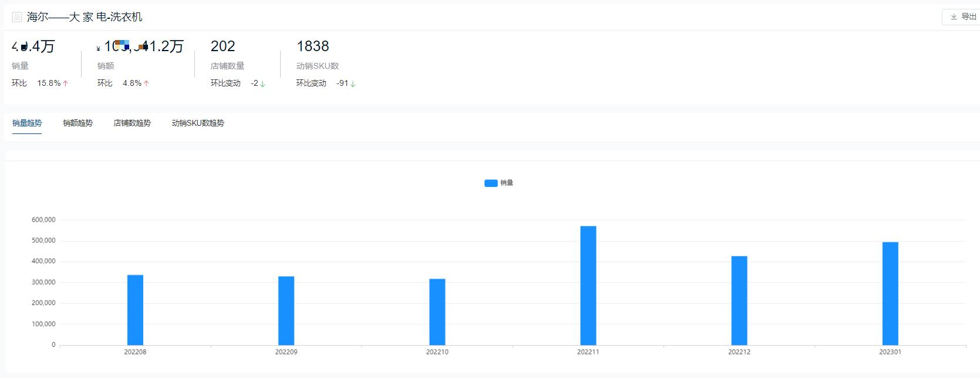Viewport: 980px width, 378px height.
Task: Click the 202209 x-axis label
Action: click(286, 352)
